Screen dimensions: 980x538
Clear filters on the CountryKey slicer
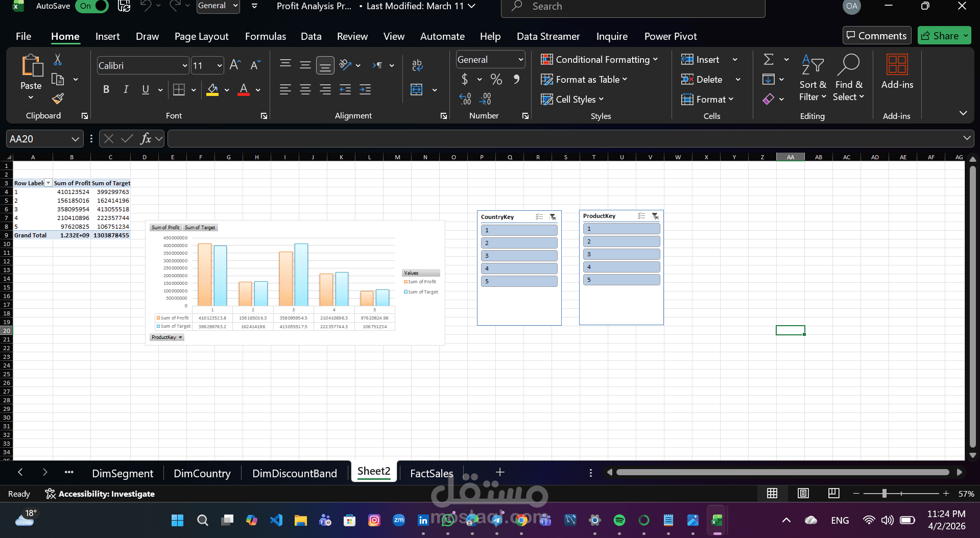coord(553,217)
